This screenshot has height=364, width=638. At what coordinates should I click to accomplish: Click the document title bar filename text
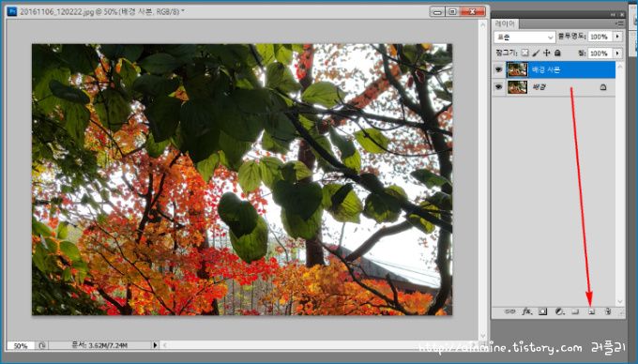point(102,11)
